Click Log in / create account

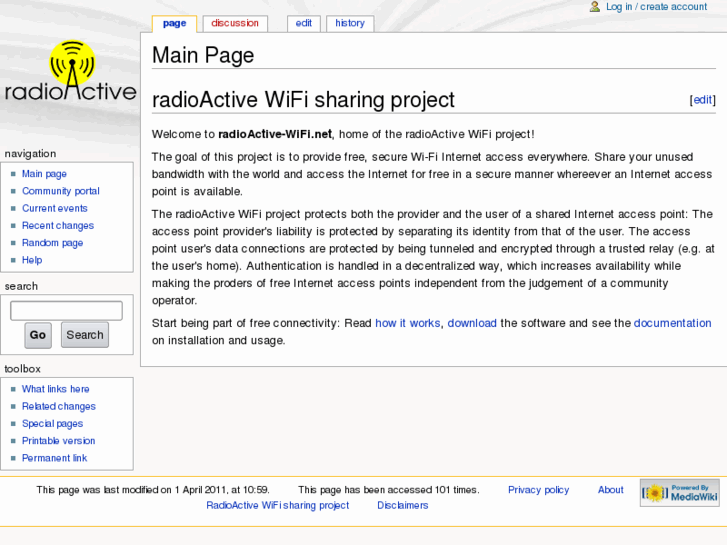click(x=657, y=6)
